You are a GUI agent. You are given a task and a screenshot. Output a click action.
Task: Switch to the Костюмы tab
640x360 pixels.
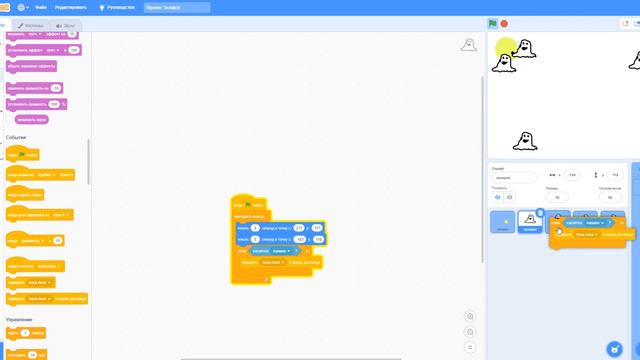tap(31, 26)
